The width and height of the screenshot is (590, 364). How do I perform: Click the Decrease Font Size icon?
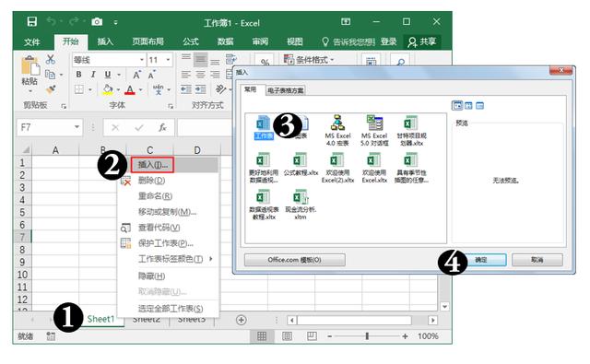[151, 75]
